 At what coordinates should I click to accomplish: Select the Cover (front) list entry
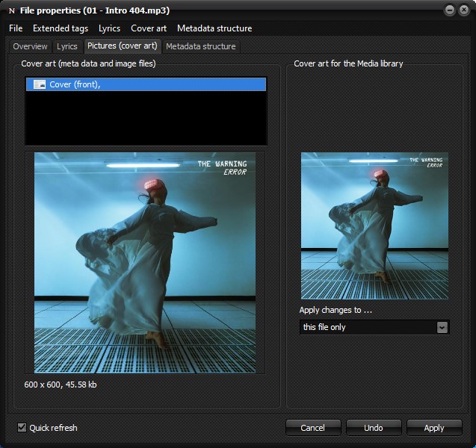(146, 84)
